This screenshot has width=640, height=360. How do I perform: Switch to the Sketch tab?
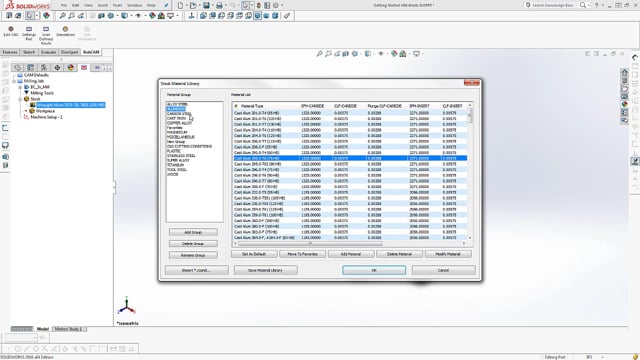[29, 52]
